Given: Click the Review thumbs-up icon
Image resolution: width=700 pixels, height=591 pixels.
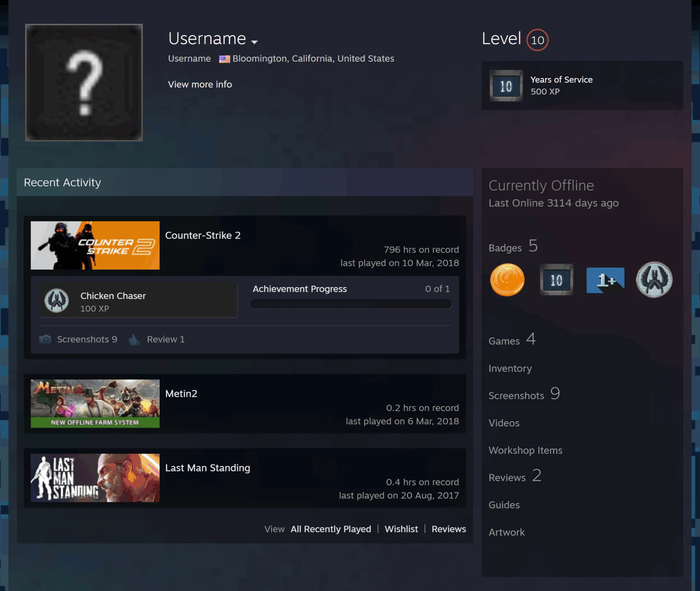Looking at the screenshot, I should click(134, 339).
